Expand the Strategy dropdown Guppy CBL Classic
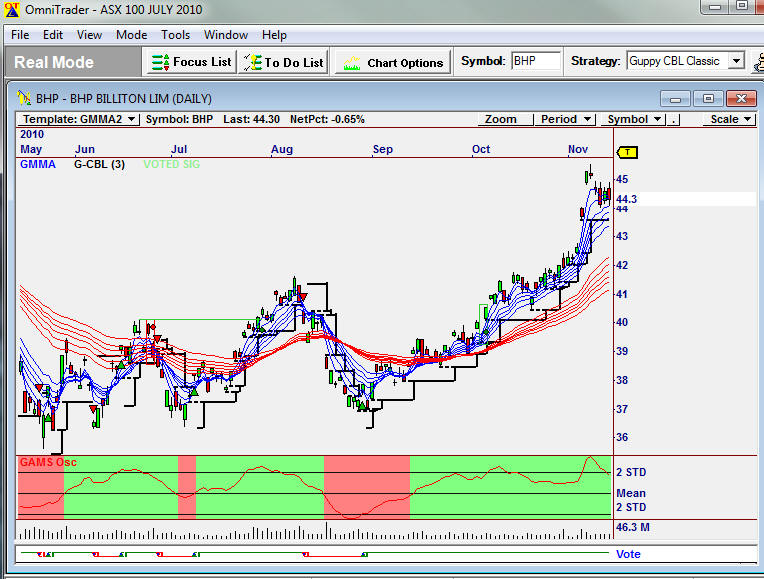The image size is (764, 579). 736,61
